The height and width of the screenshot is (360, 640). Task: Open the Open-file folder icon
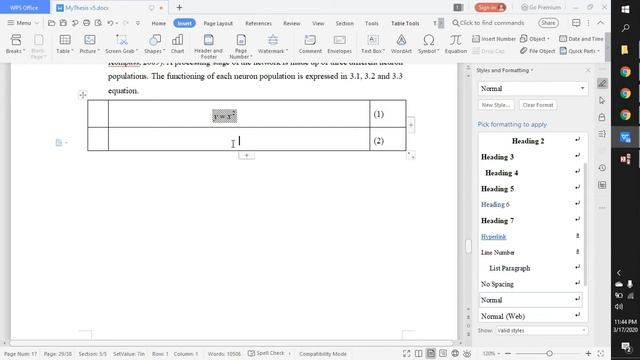pyautogui.click(x=51, y=23)
